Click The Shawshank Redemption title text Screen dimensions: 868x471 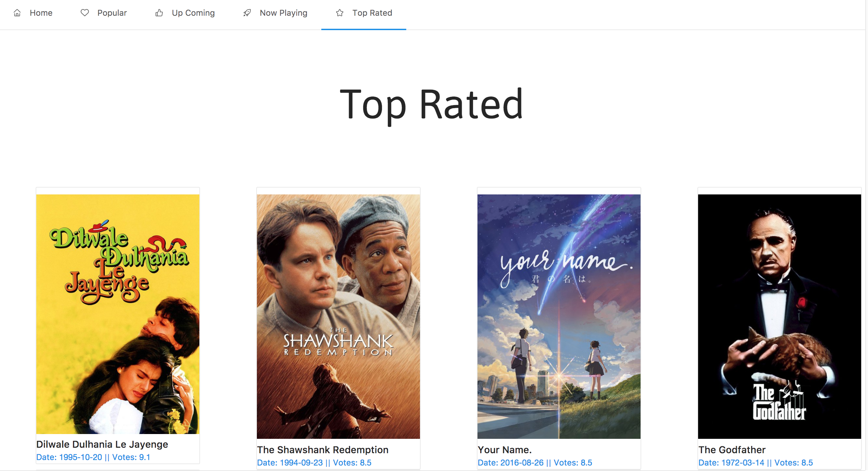point(323,450)
